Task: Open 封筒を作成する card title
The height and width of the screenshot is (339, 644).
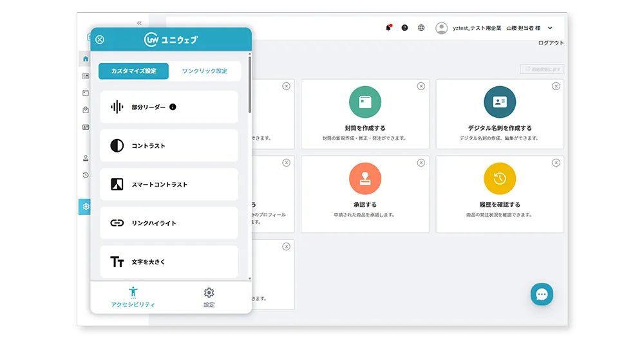Action: [x=365, y=128]
